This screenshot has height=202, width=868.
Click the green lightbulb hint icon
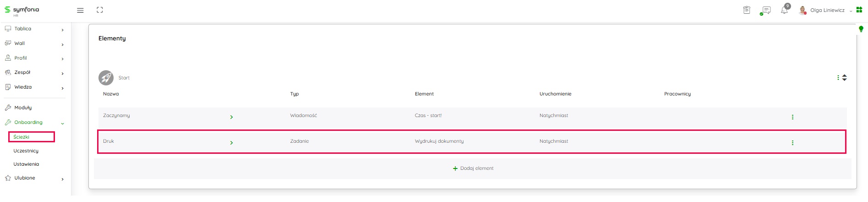(x=861, y=29)
